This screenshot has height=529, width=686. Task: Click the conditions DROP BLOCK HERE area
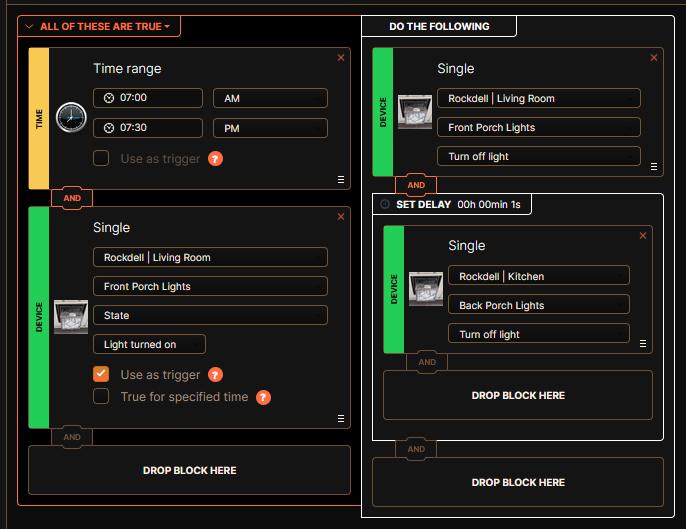[x=189, y=470]
